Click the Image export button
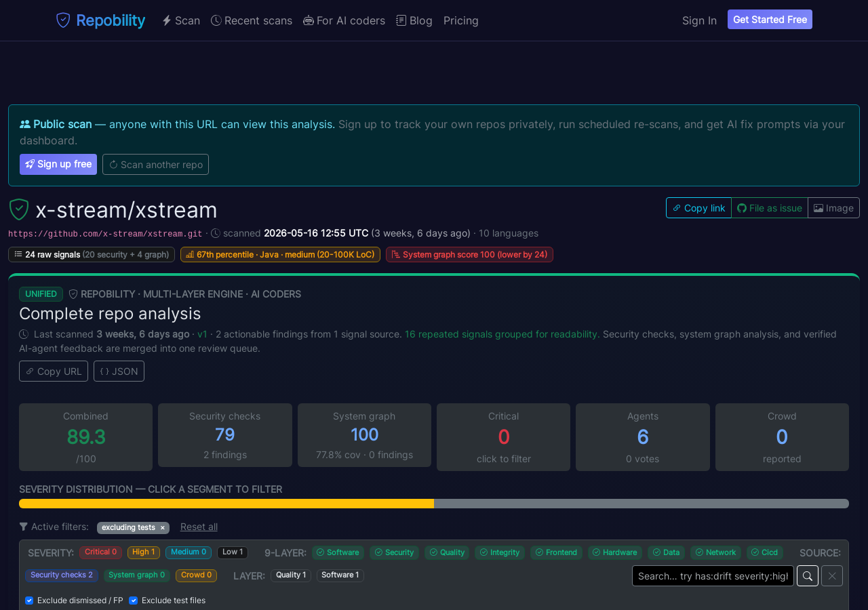Screen dimensions: 868x610 click(x=833, y=208)
